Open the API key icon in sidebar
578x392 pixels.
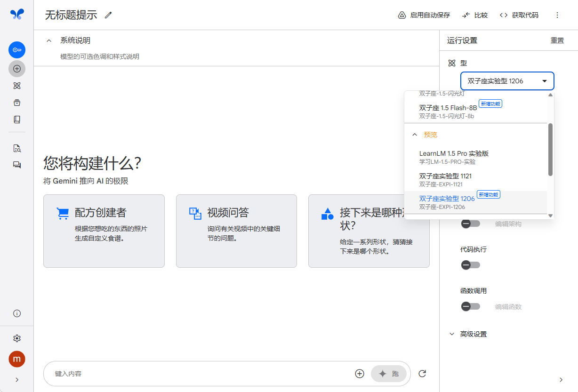tap(17, 50)
